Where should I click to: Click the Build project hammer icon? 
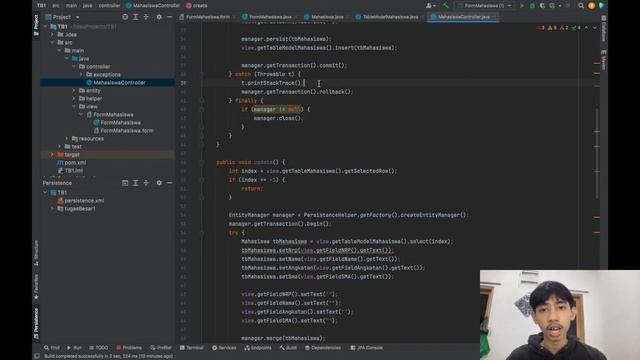tap(445, 6)
